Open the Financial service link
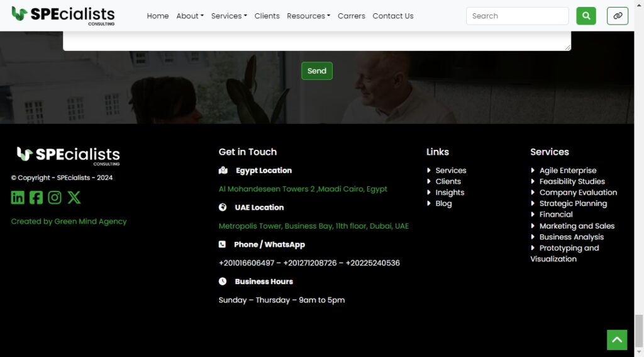The height and width of the screenshot is (357, 644). (x=556, y=214)
